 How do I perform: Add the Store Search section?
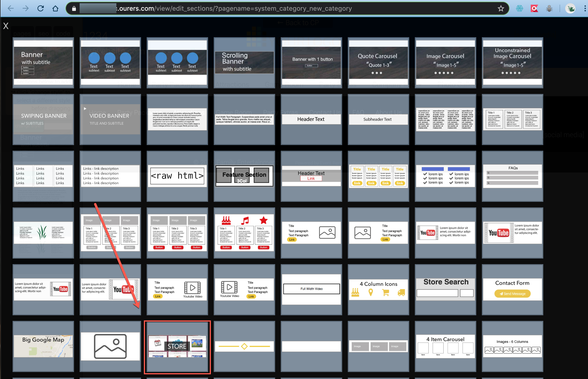pos(445,290)
